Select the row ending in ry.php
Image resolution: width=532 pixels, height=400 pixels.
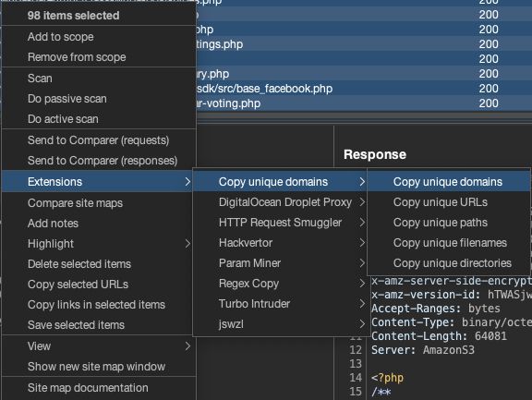(x=364, y=74)
